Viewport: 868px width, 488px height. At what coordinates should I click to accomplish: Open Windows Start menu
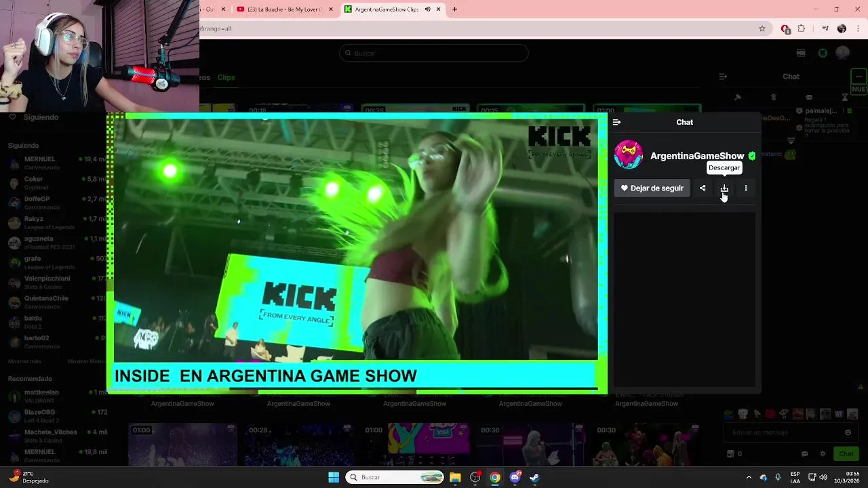334,477
